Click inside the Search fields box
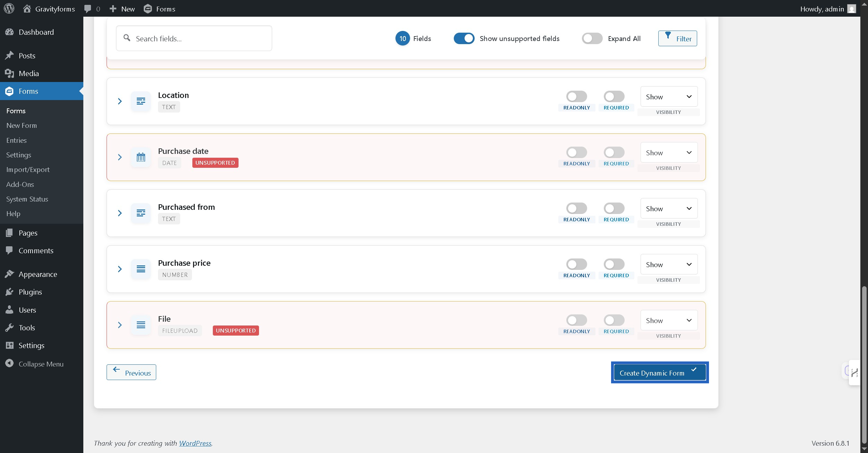This screenshot has width=868, height=453. 194,38
